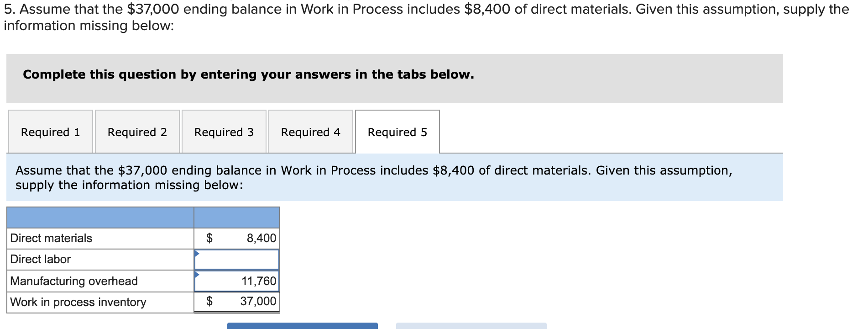Open the Required 2 tab

[x=137, y=132]
